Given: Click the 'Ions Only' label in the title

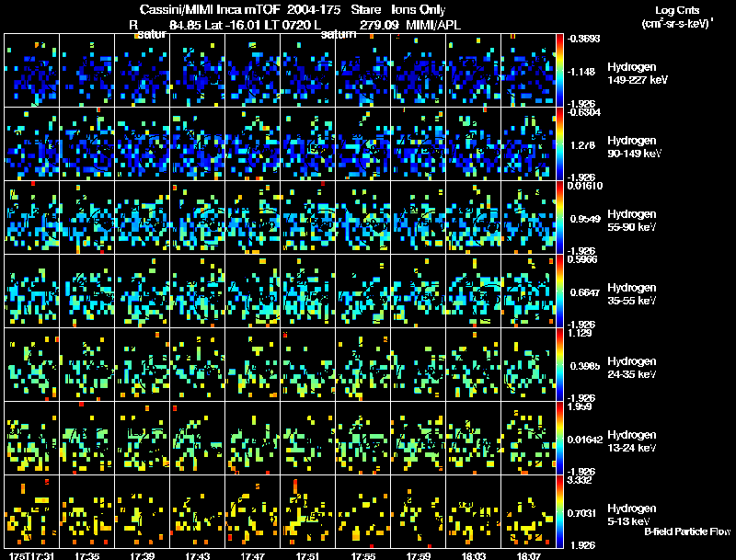Looking at the screenshot, I should point(419,10).
